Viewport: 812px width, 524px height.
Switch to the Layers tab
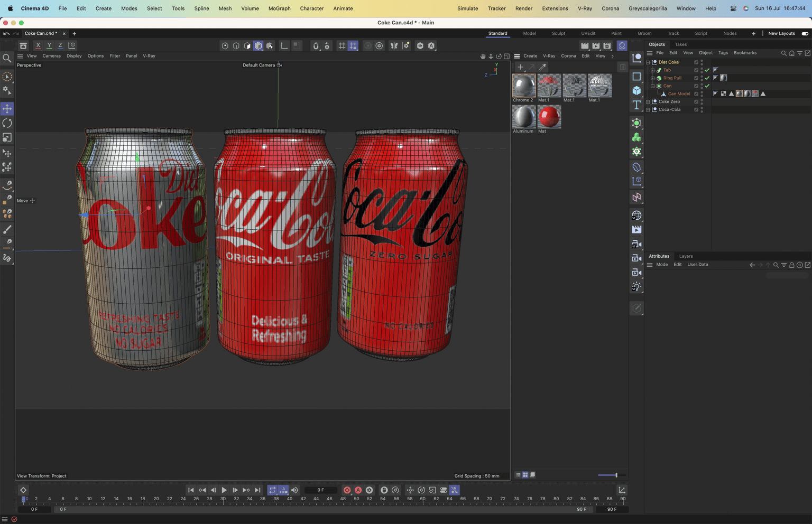686,256
